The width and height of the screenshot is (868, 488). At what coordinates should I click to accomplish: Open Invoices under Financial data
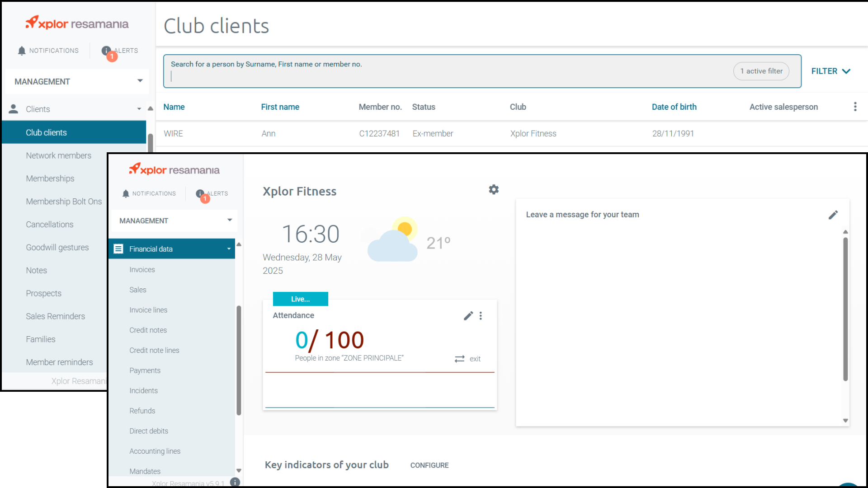click(142, 270)
